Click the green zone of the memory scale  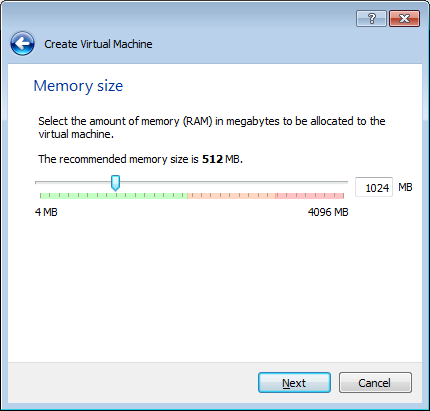click(114, 196)
